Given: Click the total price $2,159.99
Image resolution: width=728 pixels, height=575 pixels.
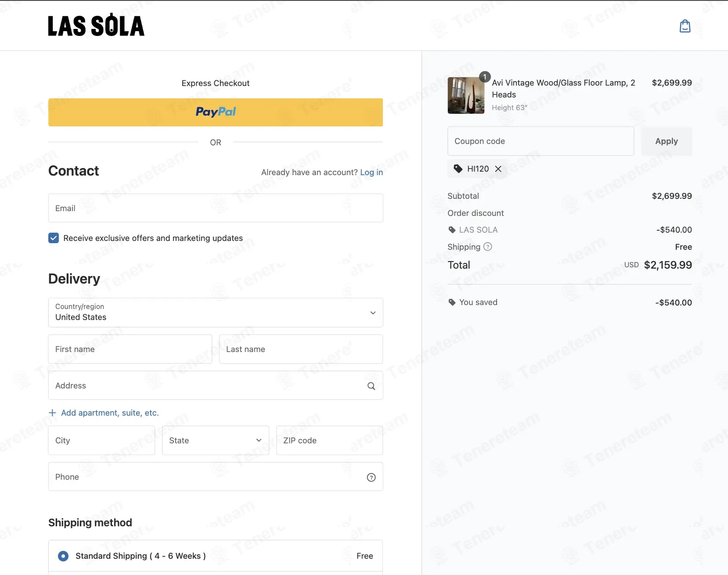Looking at the screenshot, I should point(668,265).
